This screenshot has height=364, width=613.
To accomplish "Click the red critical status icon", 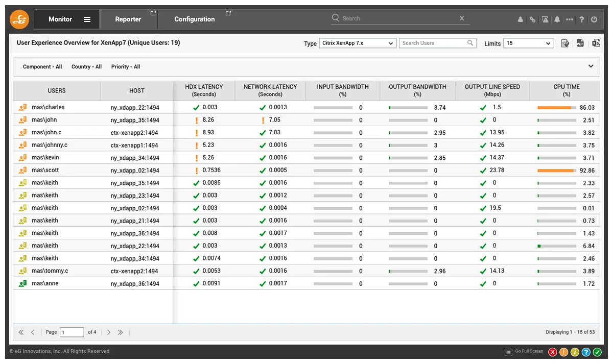I will (553, 352).
